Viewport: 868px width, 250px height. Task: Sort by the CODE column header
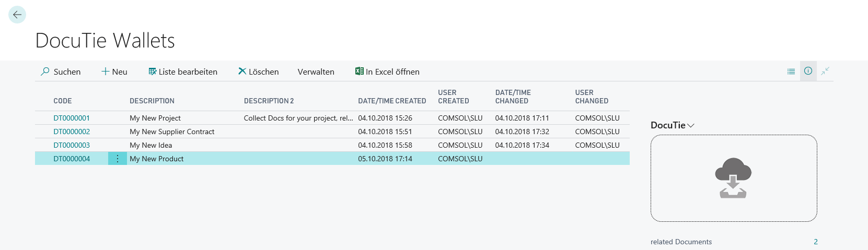(x=63, y=101)
